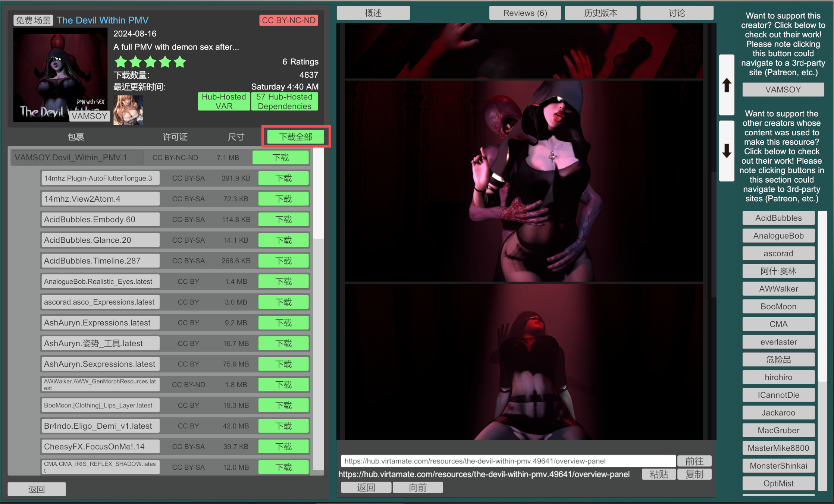The image size is (834, 504).
Task: Switch to the 概述 overview tab
Action: (x=373, y=13)
